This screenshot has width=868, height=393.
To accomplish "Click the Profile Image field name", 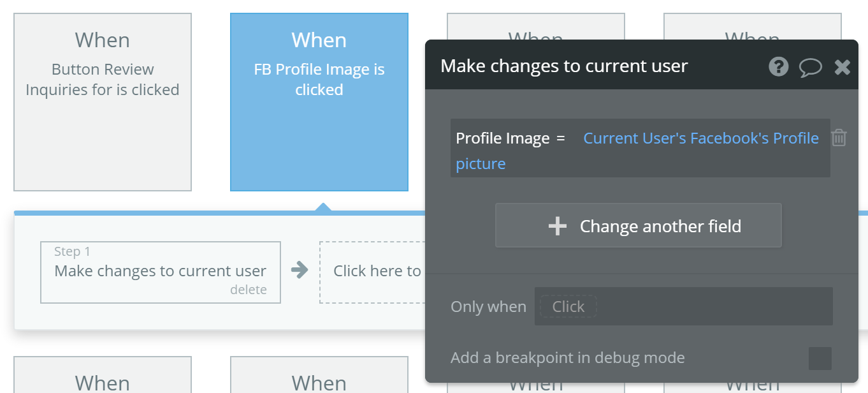I will point(503,138).
